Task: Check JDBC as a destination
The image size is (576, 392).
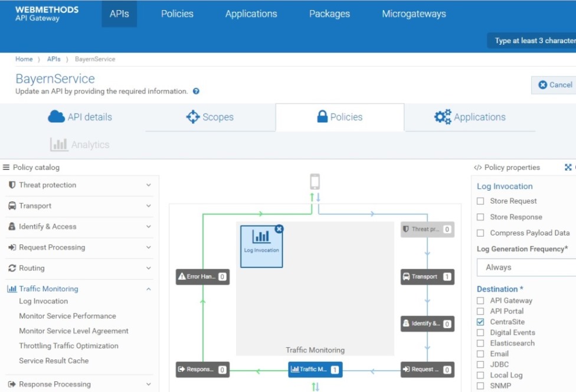Action: 480,364
